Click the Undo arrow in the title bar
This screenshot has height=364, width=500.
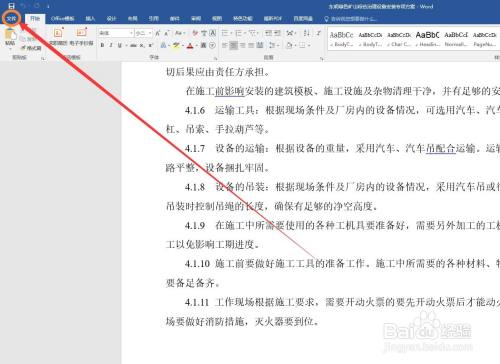click(x=23, y=6)
